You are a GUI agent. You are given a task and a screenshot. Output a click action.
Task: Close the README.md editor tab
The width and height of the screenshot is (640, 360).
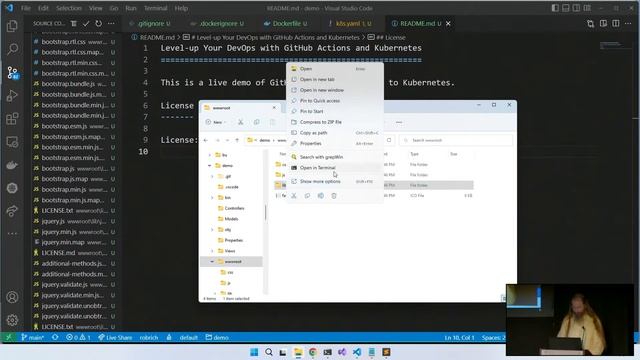pyautogui.click(x=448, y=24)
